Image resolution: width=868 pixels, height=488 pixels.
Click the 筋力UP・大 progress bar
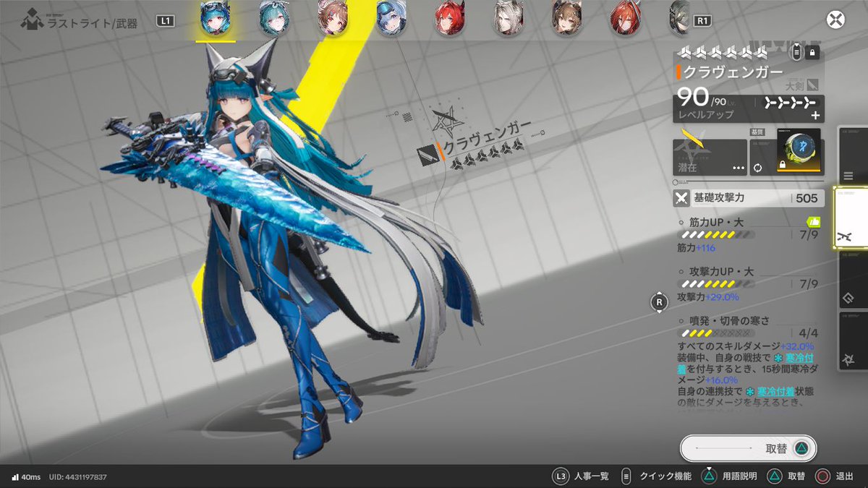pos(717,235)
